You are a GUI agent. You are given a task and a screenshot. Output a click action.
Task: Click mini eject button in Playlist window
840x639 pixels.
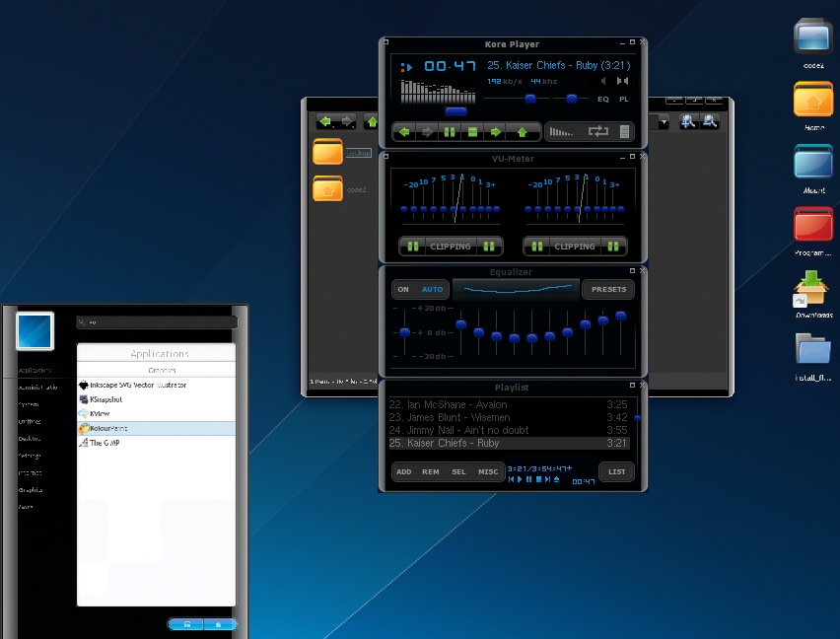[x=557, y=479]
